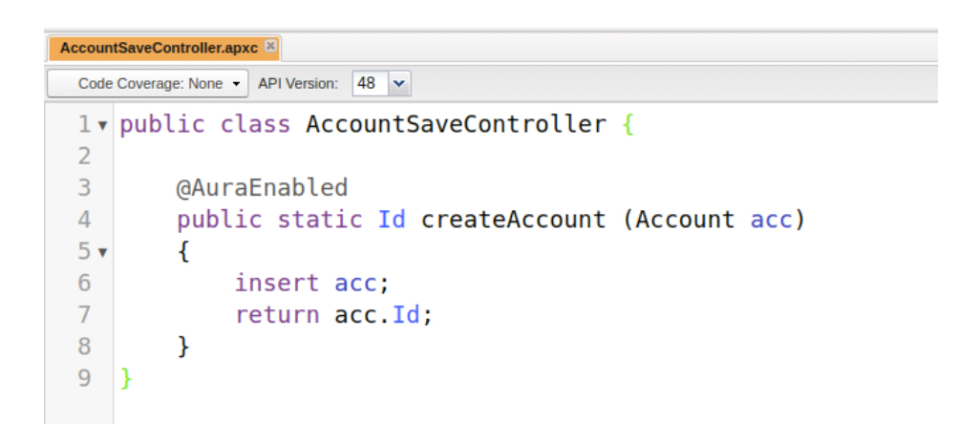The image size is (980, 424).
Task: Select the AccountSaveController.apxc file tab
Action: tap(159, 47)
